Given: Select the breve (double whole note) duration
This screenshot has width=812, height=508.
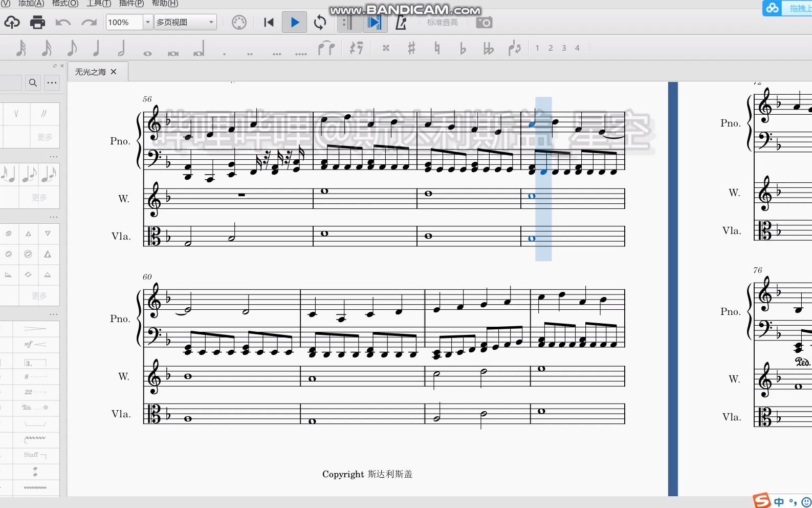Looking at the screenshot, I should pos(173,53).
